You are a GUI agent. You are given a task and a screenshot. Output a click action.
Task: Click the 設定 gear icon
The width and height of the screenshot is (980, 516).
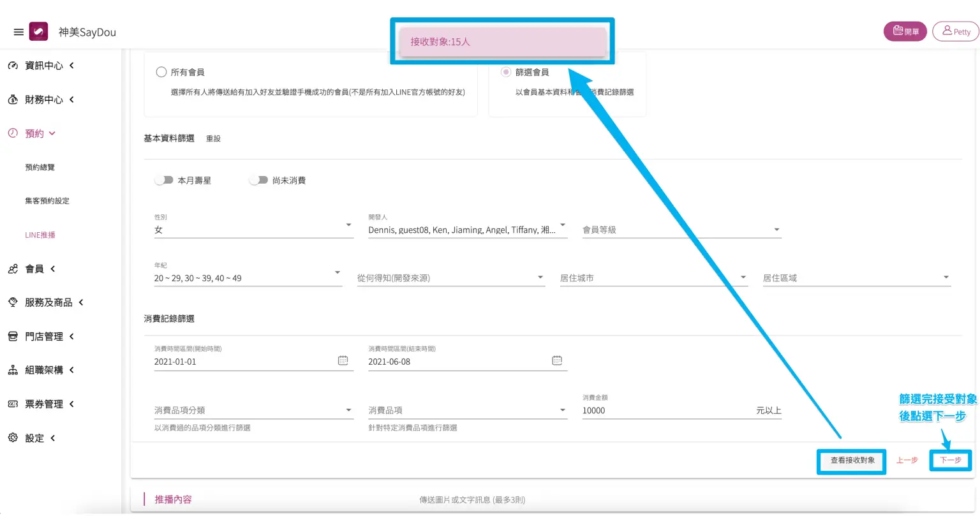point(13,438)
